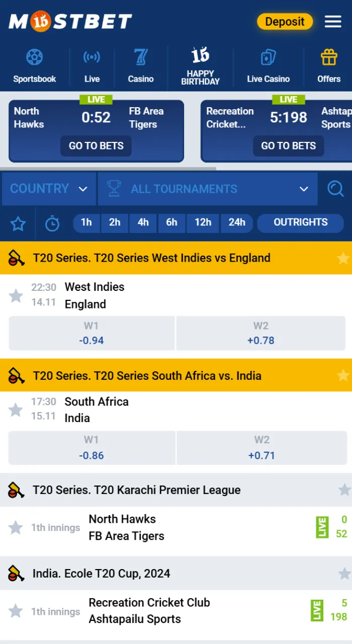
Task: Open the COUNTRY dropdown
Action: point(49,189)
